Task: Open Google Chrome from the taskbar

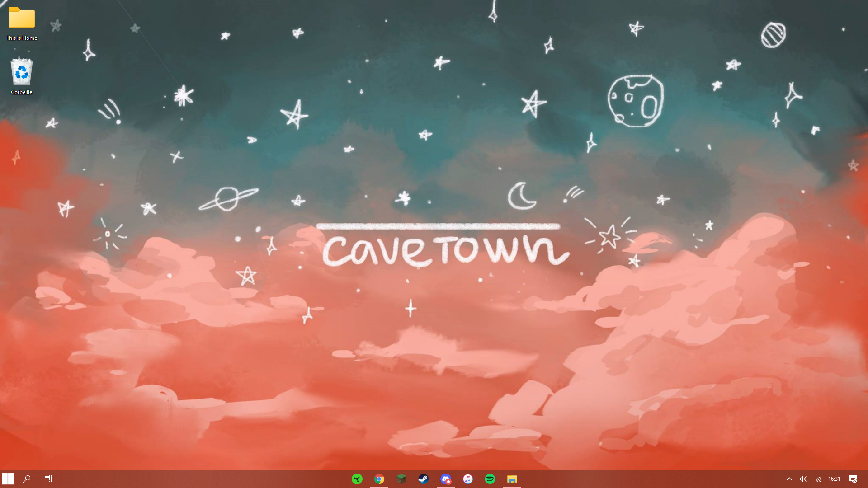Action: [x=379, y=479]
